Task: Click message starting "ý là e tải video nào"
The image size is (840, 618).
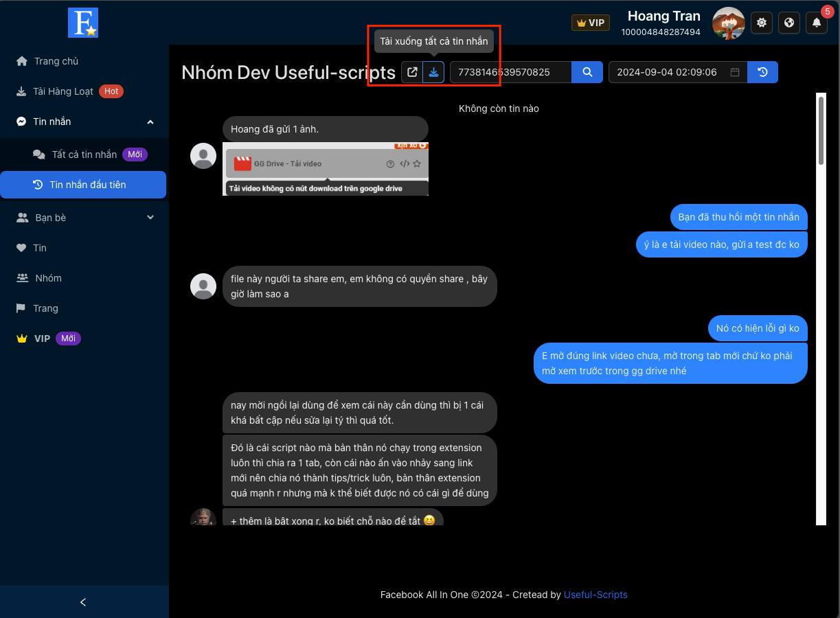Action: (x=722, y=244)
